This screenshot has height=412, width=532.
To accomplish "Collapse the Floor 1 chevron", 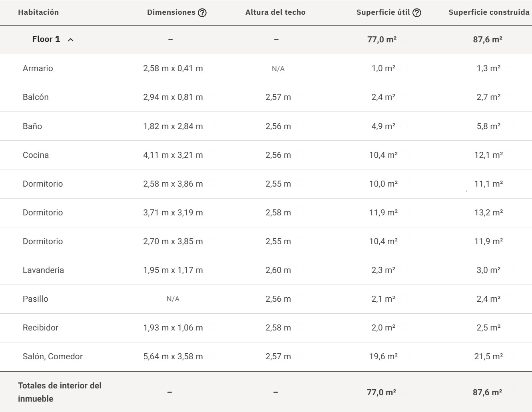I will [x=71, y=40].
